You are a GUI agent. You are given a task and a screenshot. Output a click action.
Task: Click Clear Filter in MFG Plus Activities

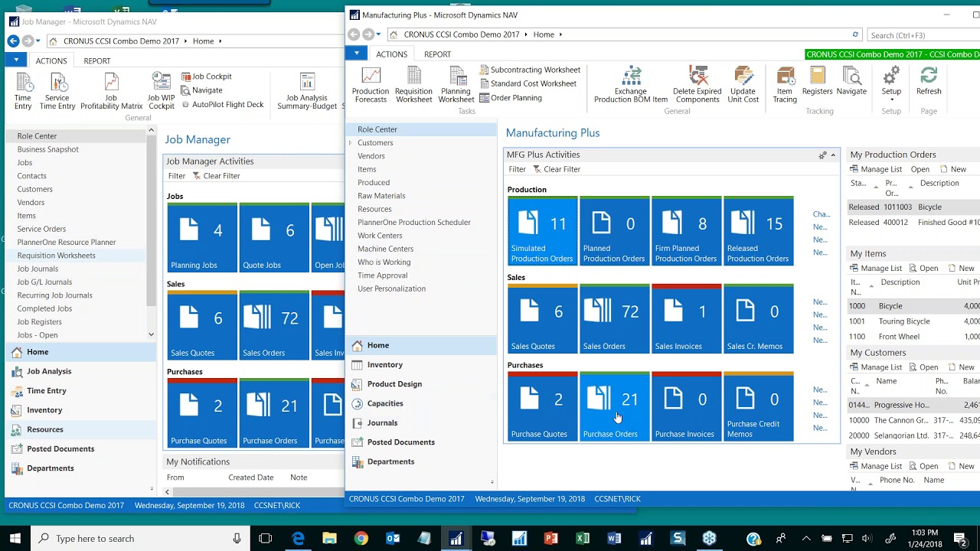coord(557,169)
